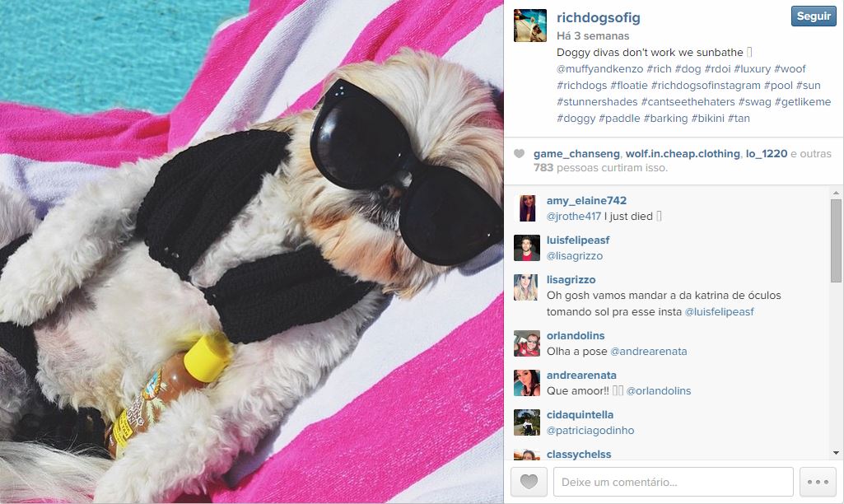
Task: Open cidaquintella's avatar picture
Action: (527, 422)
